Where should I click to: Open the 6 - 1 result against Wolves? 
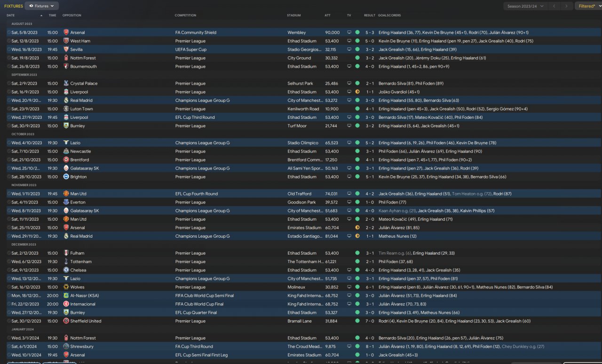(x=370, y=287)
